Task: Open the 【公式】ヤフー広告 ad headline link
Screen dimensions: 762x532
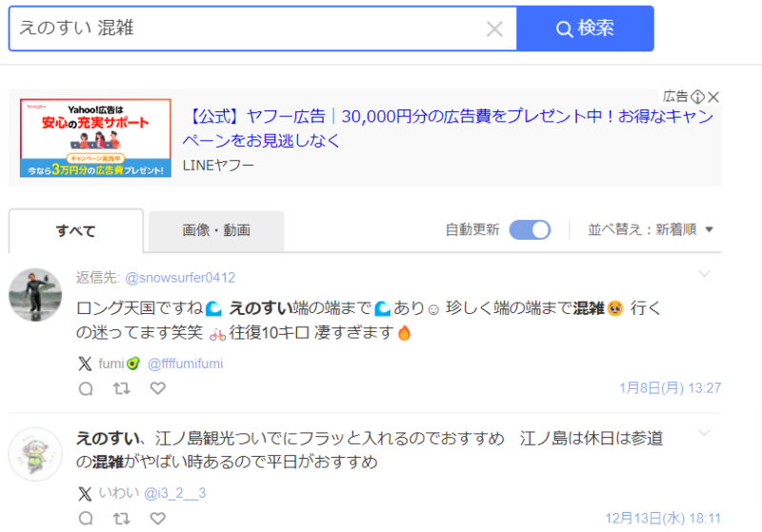Action: pyautogui.click(x=448, y=128)
